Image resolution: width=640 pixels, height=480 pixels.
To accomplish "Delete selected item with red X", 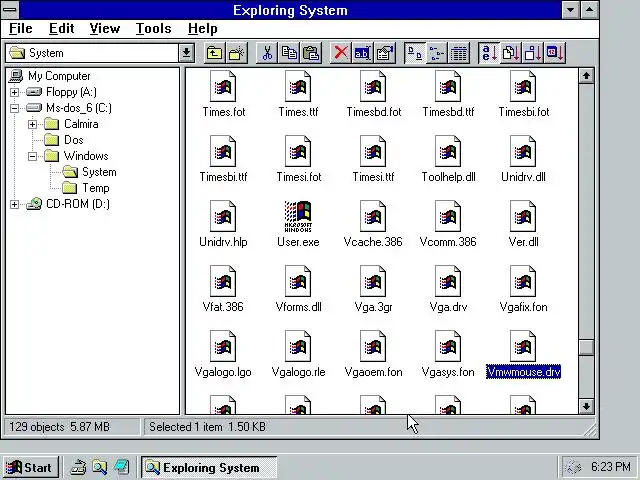I will (x=341, y=53).
